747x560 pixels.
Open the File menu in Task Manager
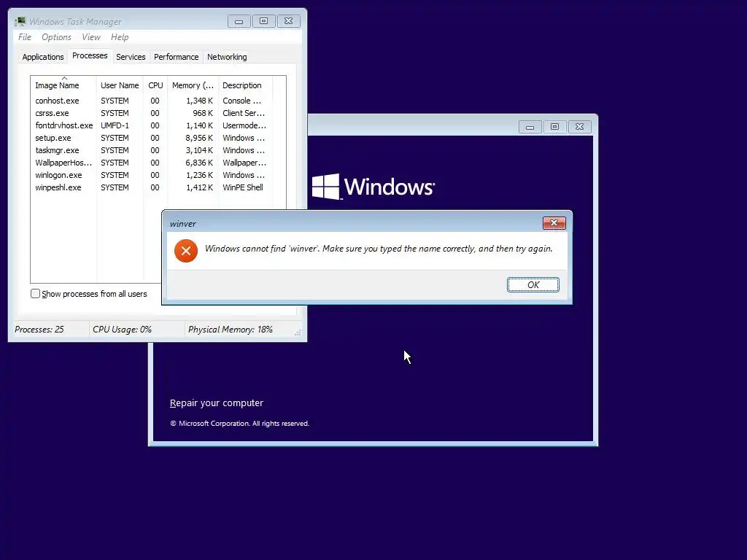pos(25,37)
